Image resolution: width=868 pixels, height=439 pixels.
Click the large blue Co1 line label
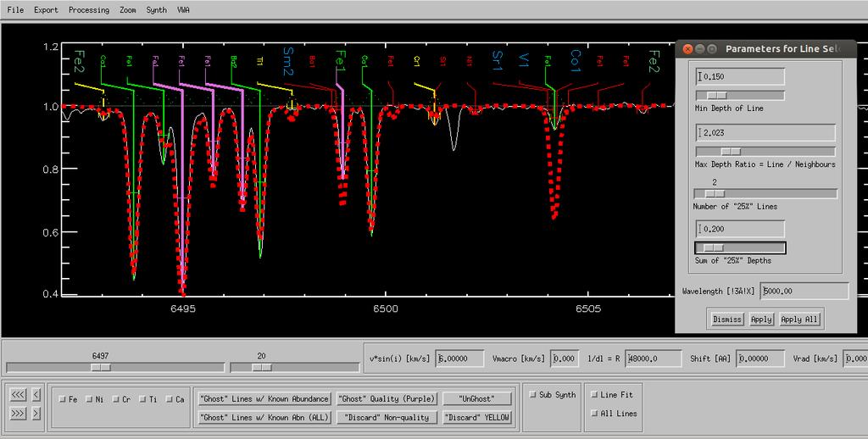(576, 62)
